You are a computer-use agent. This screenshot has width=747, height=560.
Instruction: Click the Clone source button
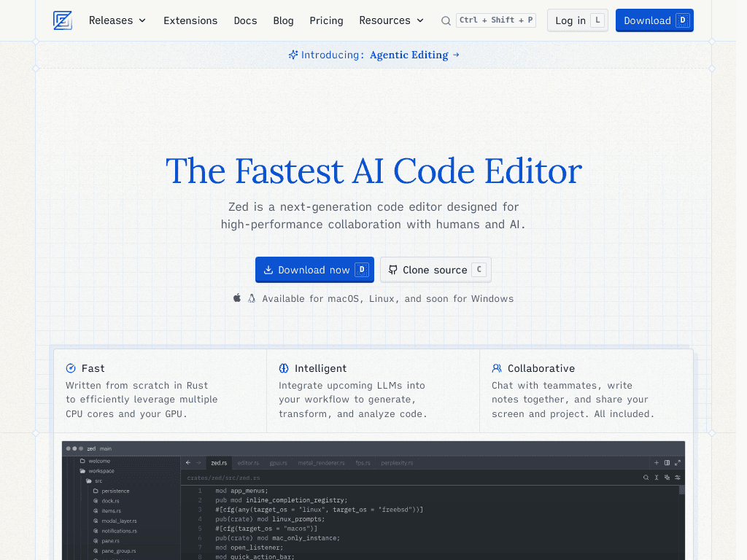tap(436, 270)
